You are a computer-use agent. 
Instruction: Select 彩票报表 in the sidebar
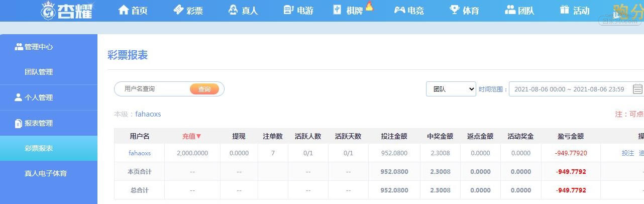pyautogui.click(x=49, y=148)
